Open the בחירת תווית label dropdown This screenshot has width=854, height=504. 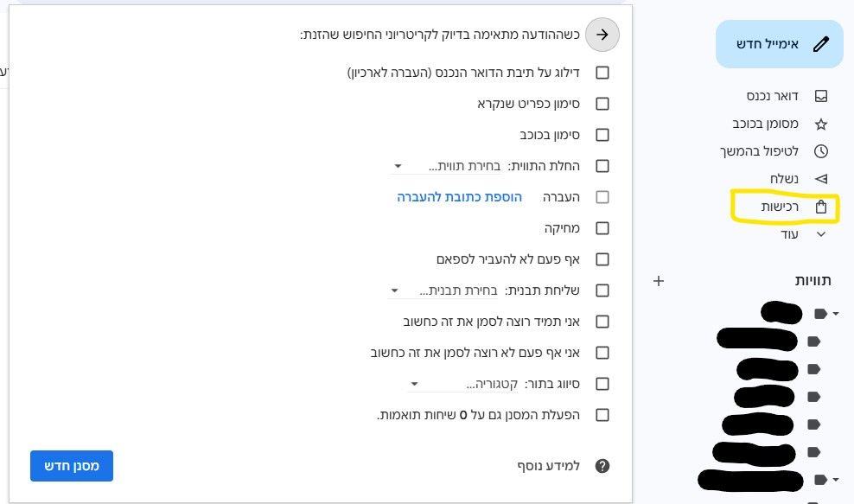pyautogui.click(x=397, y=165)
